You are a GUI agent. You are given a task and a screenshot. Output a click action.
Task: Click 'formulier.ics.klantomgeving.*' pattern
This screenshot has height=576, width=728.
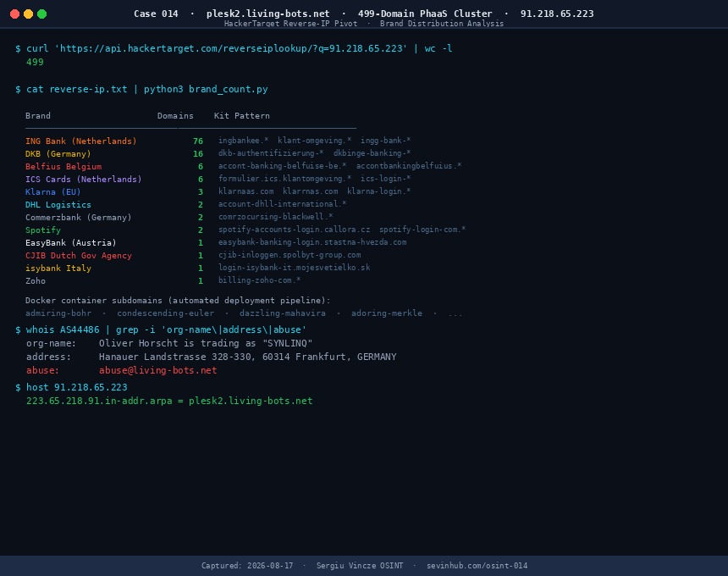click(x=284, y=179)
